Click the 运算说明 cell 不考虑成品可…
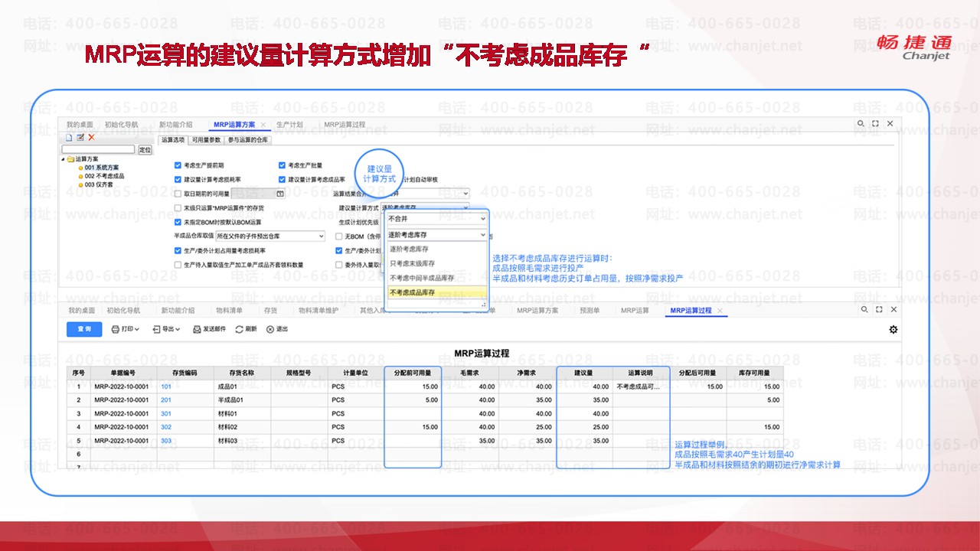The width and height of the screenshot is (980, 551). (641, 386)
